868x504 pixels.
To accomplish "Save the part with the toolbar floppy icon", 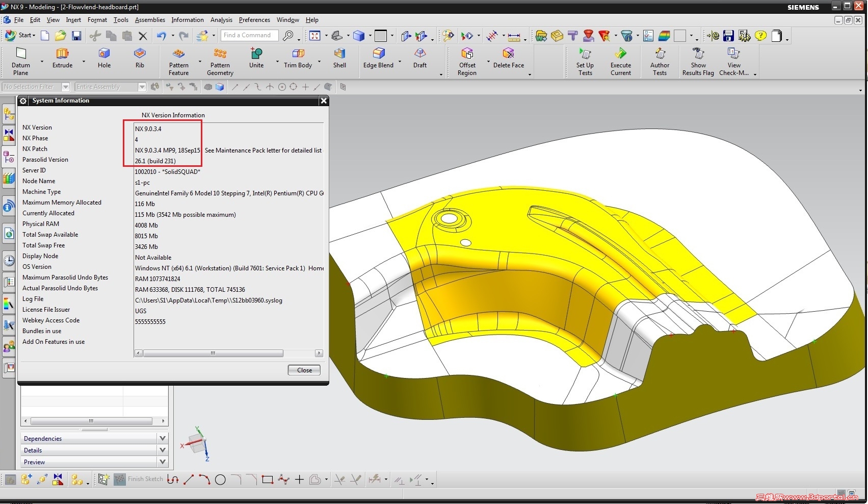I will pos(76,36).
